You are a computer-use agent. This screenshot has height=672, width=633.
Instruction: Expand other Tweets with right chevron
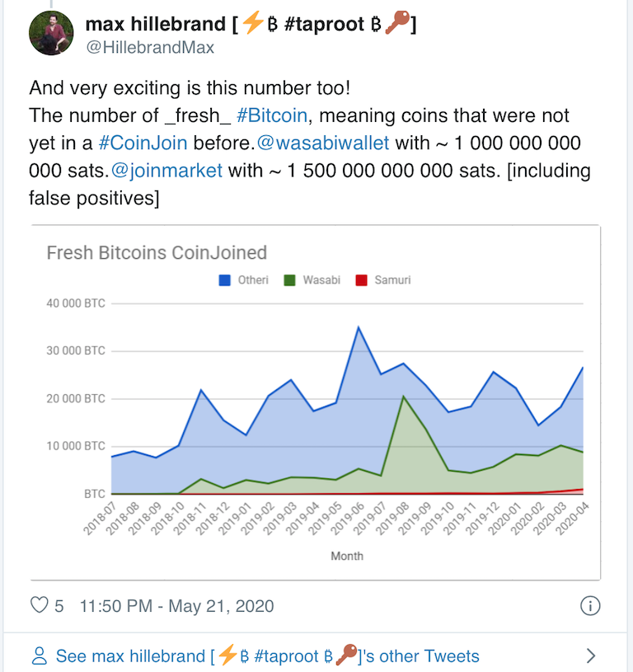pyautogui.click(x=590, y=656)
